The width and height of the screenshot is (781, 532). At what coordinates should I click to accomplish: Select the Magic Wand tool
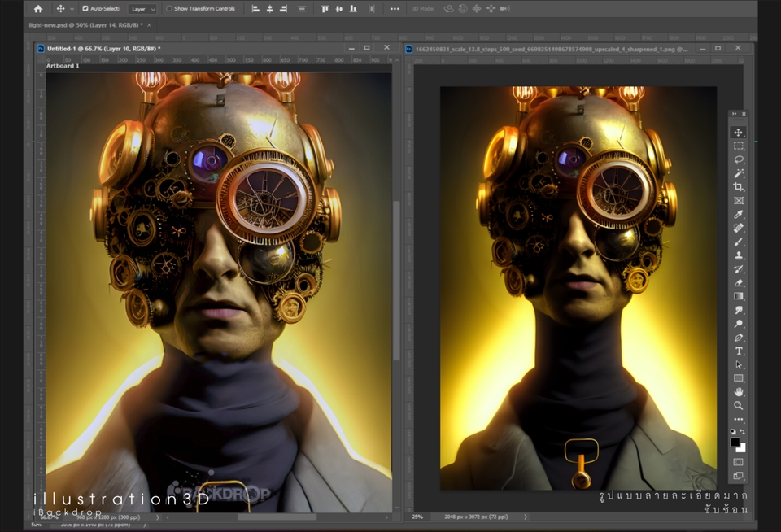738,173
